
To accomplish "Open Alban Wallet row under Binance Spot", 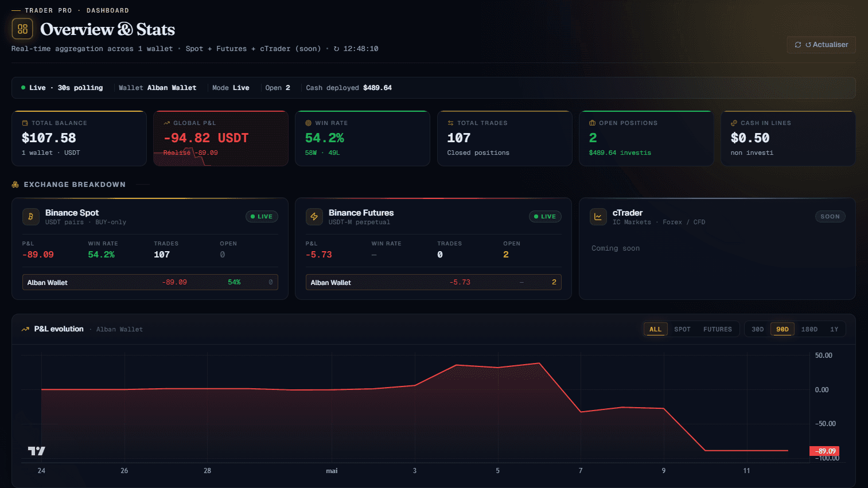I will click(150, 282).
